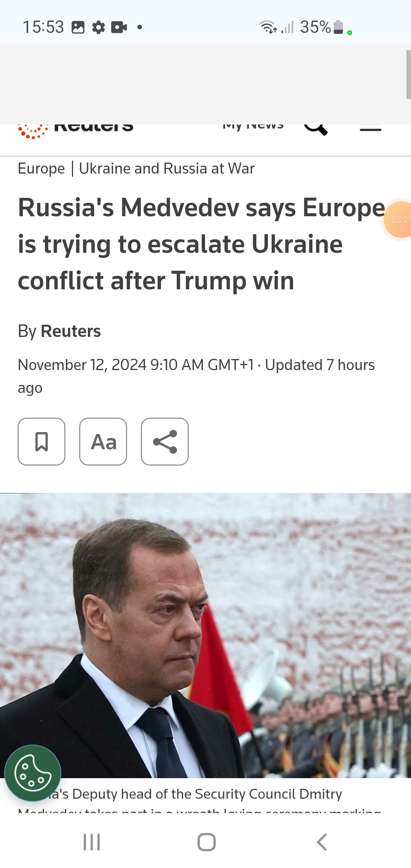This screenshot has height=868, width=411.
Task: Tap the blank ad banner area
Action: coord(202,85)
